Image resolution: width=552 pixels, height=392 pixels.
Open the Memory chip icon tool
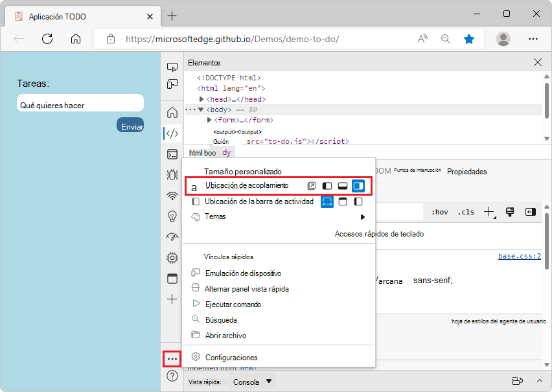click(172, 258)
